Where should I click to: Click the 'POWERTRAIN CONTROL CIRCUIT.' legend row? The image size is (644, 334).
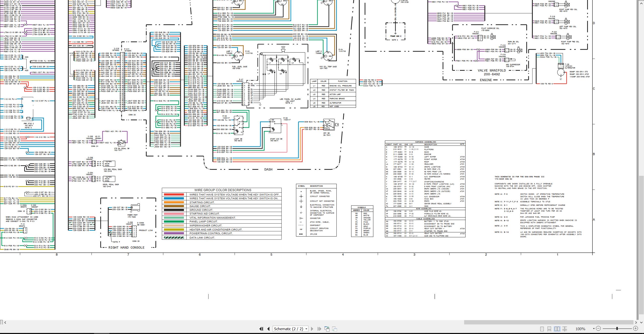click(222, 233)
